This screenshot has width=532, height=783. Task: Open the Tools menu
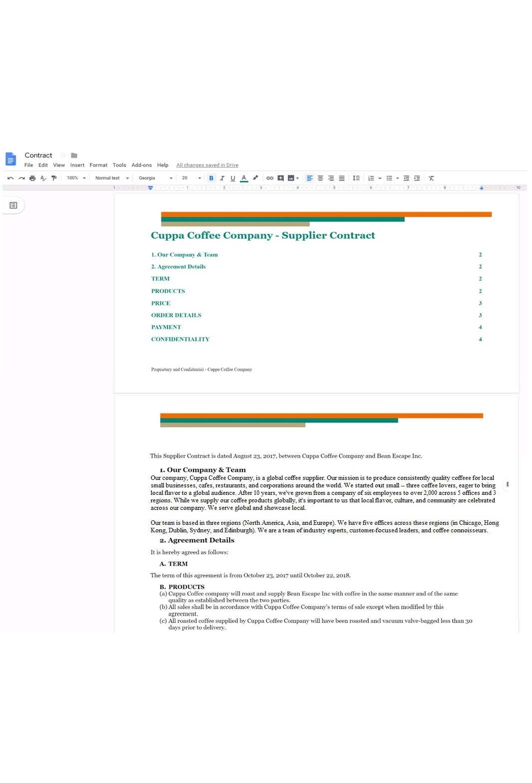[x=119, y=165]
